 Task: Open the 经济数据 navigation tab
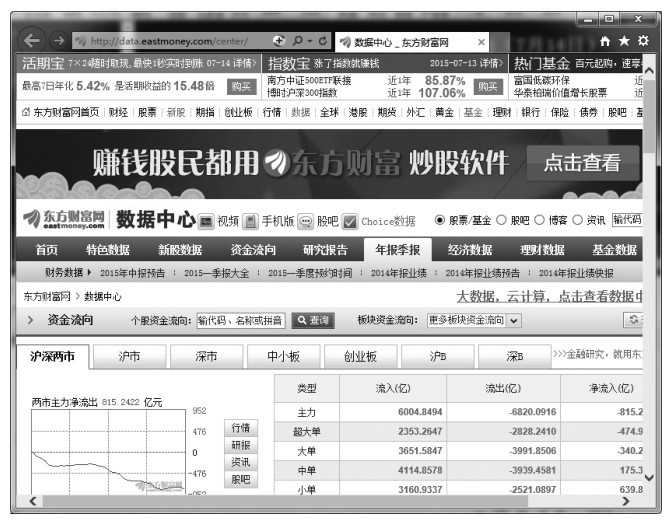[x=470, y=249]
